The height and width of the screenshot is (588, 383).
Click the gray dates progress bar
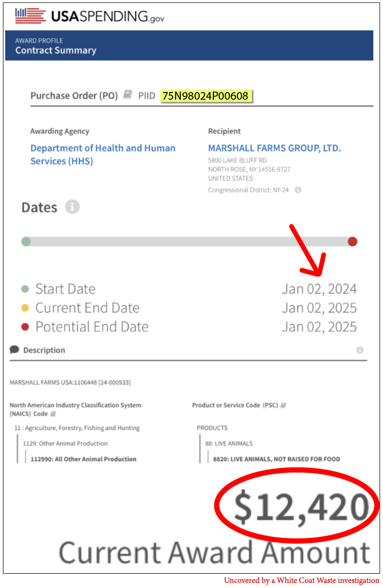[x=189, y=242]
